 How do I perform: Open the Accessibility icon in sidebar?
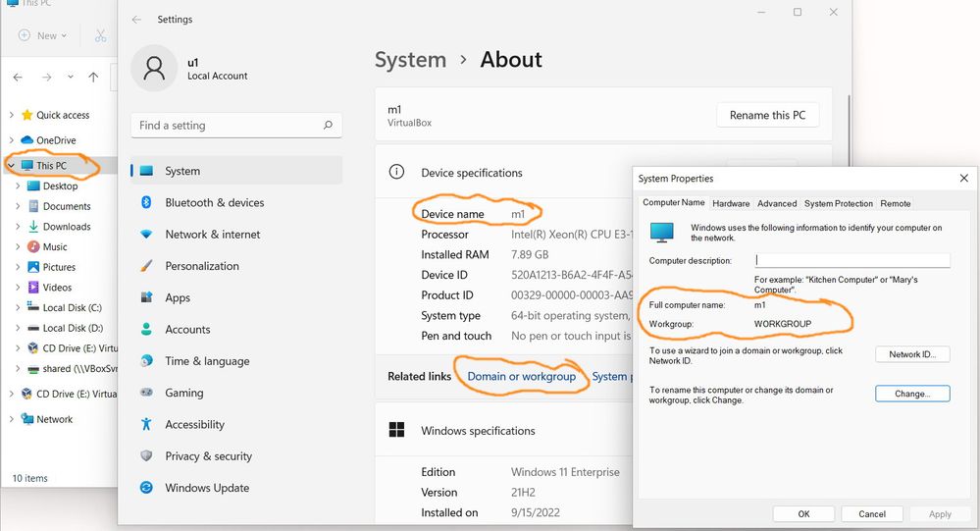(146, 424)
